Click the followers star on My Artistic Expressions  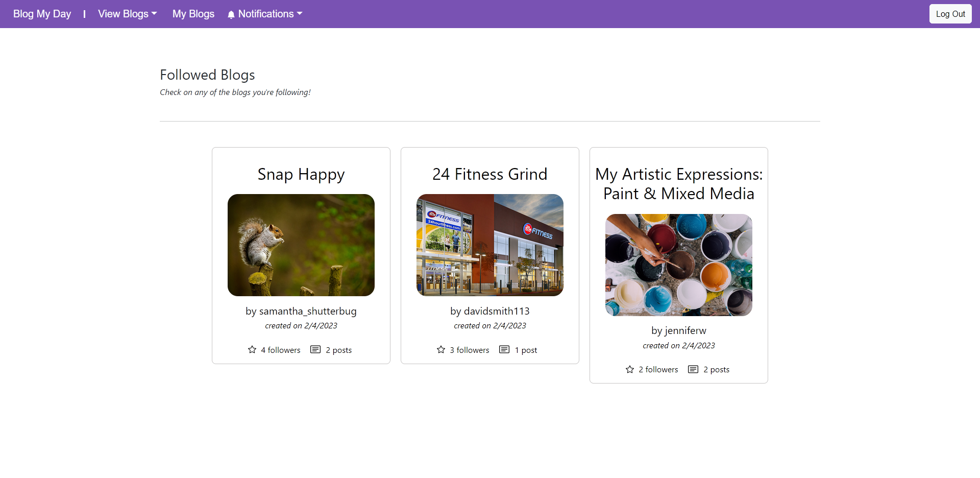point(629,369)
